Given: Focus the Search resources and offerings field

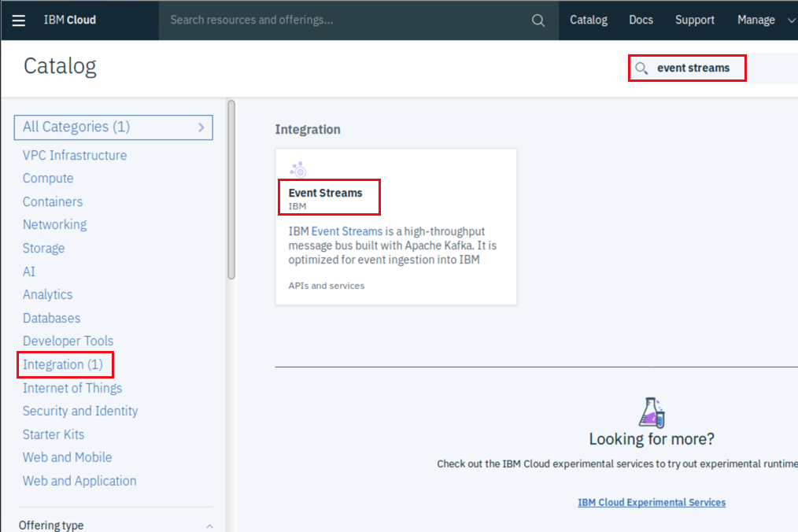Looking at the screenshot, I should (x=346, y=20).
